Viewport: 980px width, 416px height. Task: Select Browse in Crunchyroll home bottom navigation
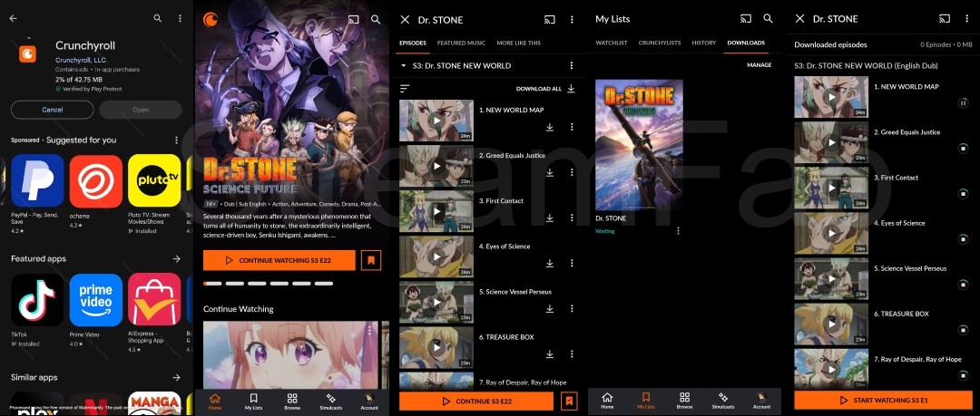pyautogui.click(x=292, y=401)
